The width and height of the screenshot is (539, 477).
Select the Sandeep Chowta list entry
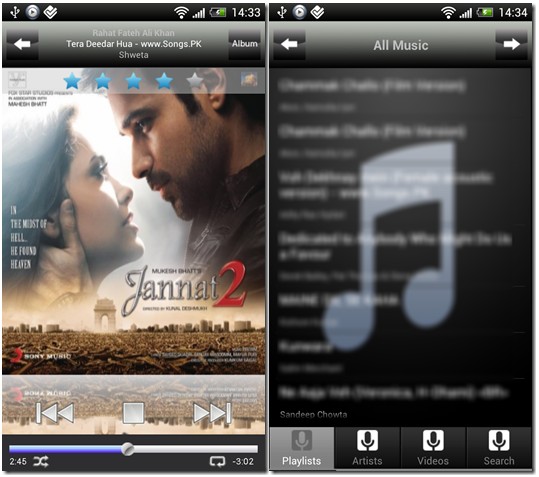coord(400,403)
